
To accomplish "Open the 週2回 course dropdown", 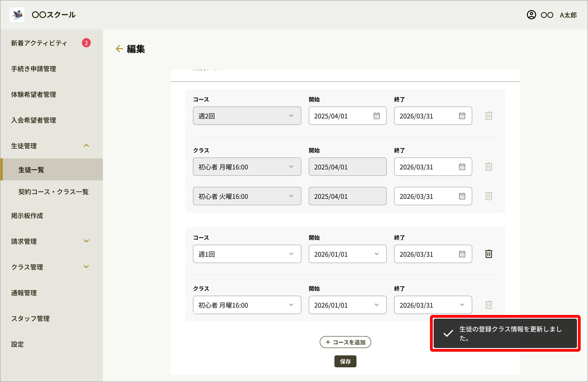I will (x=247, y=115).
